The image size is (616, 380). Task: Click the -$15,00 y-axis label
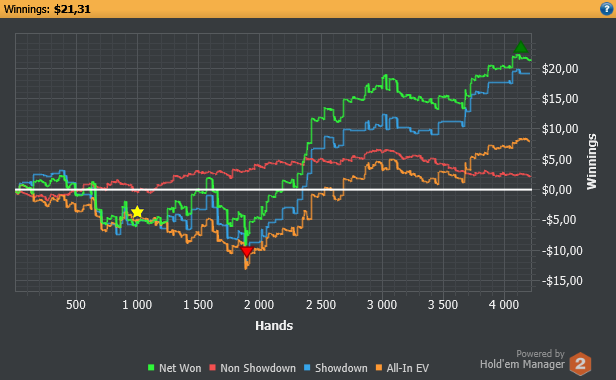[x=562, y=281]
